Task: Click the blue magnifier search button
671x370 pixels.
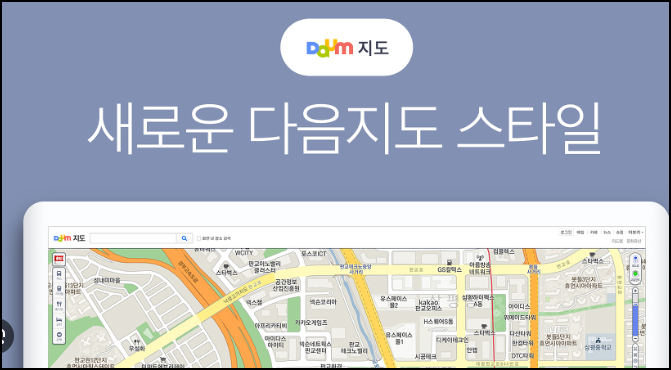Action: (x=184, y=238)
